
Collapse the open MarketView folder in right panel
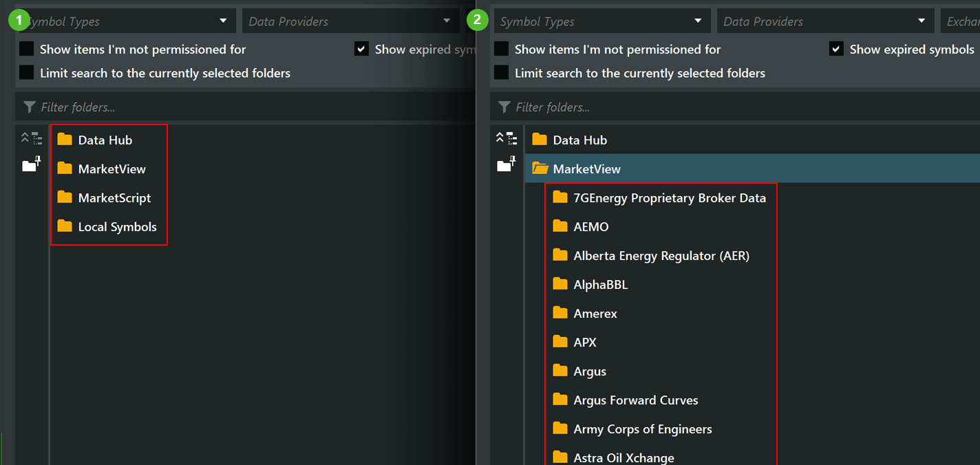(540, 169)
